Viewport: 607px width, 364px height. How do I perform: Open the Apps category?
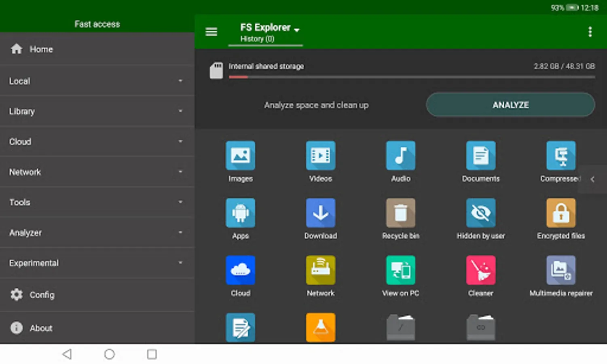click(240, 213)
